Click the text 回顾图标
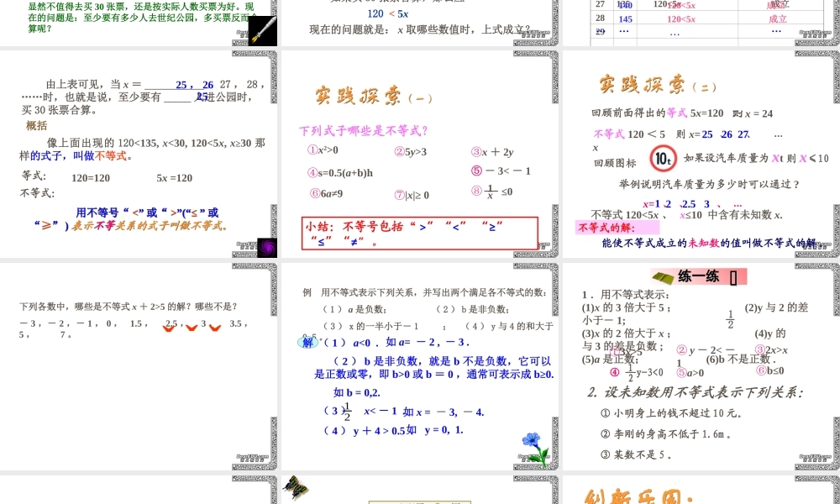 615,163
